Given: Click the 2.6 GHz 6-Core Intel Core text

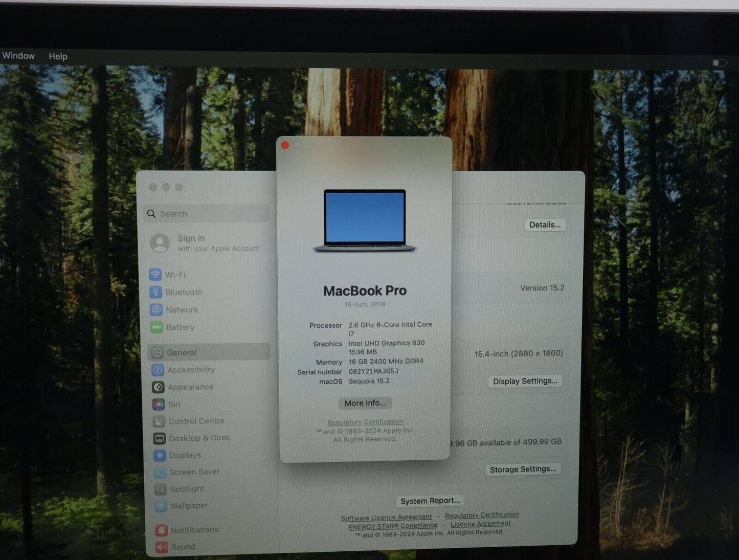Looking at the screenshot, I should click(390, 325).
